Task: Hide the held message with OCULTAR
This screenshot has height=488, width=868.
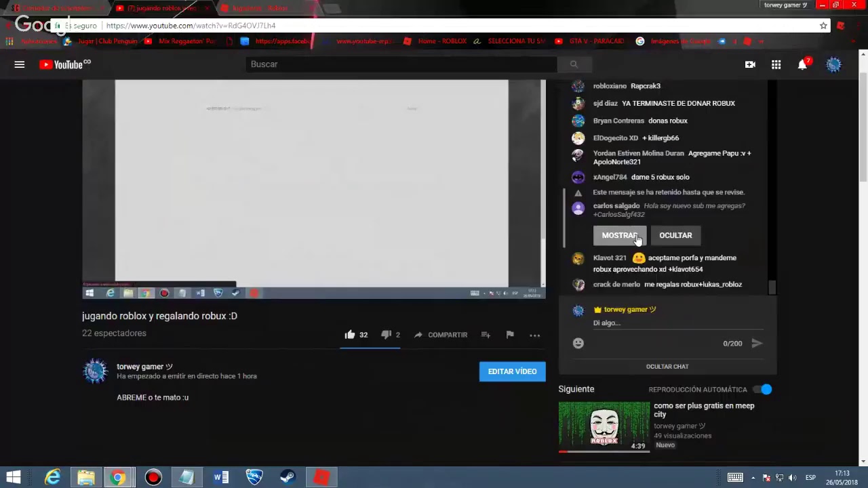Action: click(x=675, y=235)
